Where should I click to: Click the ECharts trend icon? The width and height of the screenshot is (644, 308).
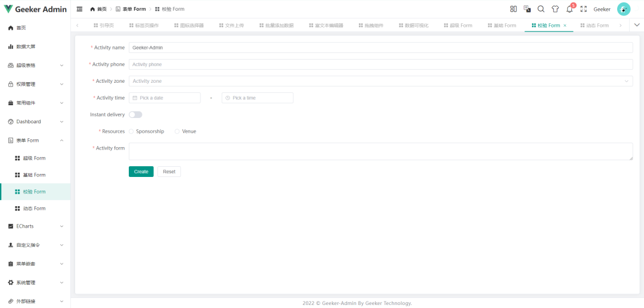pyautogui.click(x=11, y=226)
